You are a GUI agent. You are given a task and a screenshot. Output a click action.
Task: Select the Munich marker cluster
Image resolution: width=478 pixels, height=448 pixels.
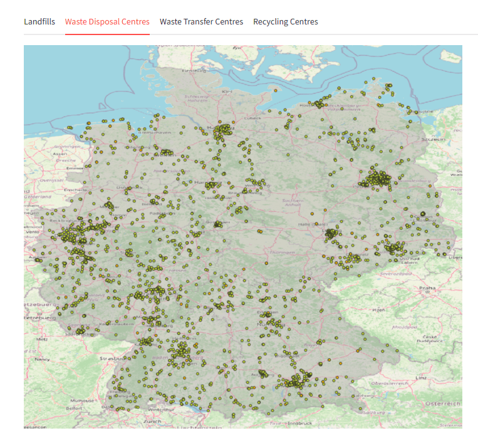296,381
